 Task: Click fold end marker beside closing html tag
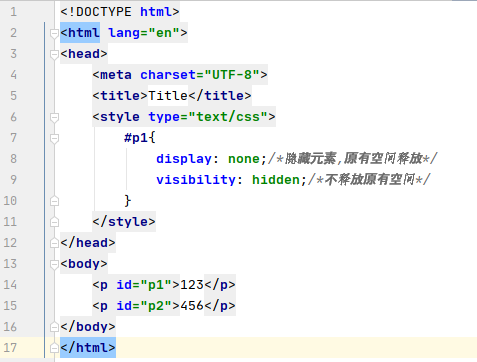click(54, 348)
